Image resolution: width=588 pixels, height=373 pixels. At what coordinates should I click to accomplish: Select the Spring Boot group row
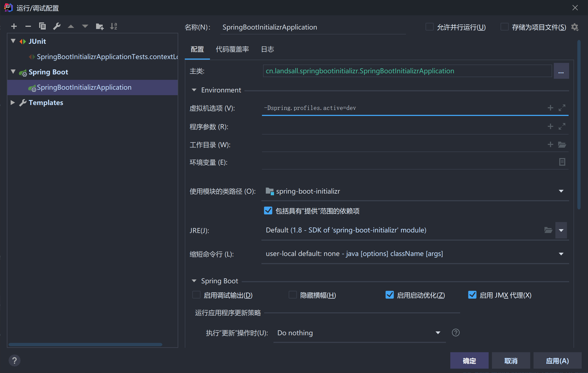[x=93, y=72]
